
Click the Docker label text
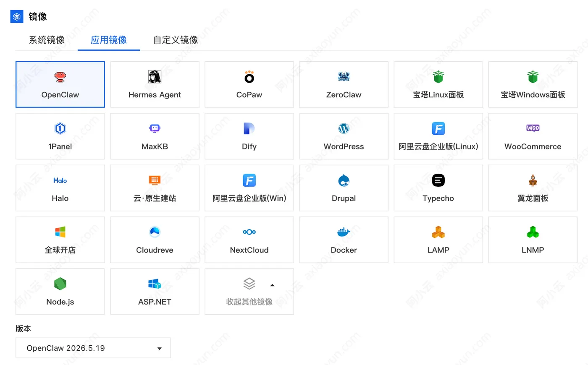(x=344, y=250)
